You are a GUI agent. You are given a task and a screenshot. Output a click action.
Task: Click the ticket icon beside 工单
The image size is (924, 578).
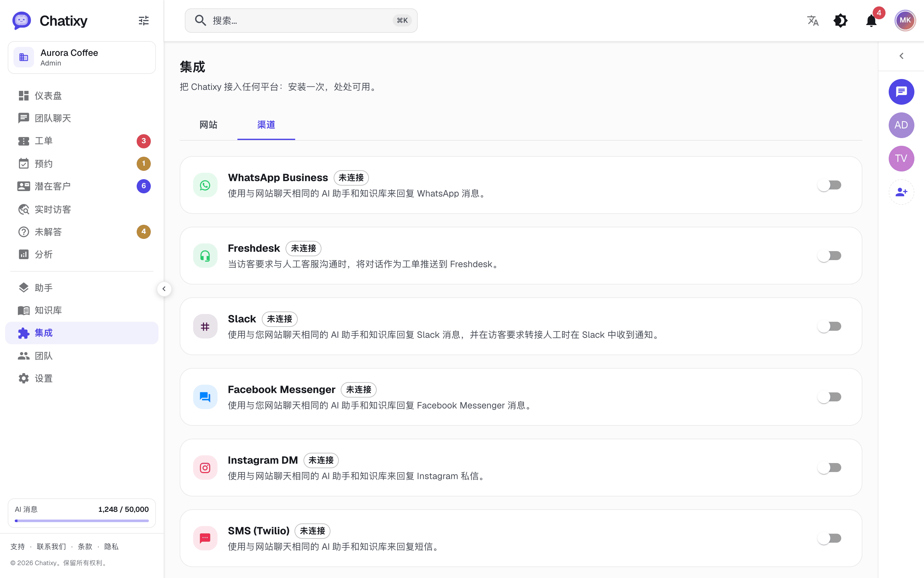click(24, 141)
